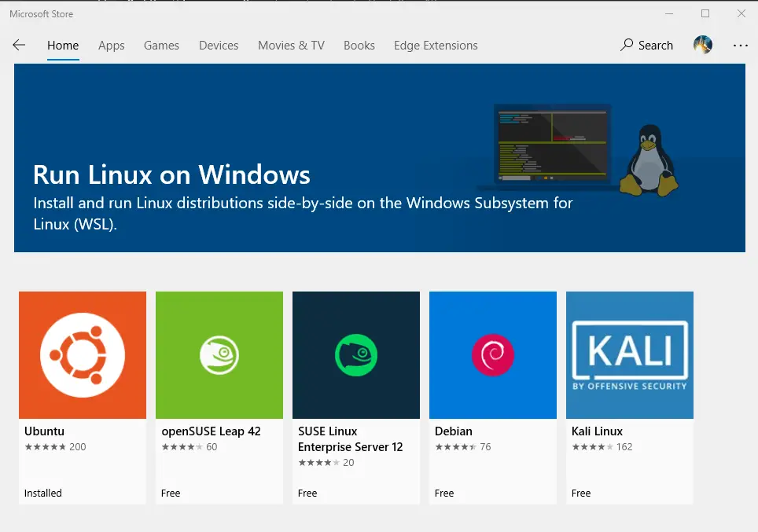Switch to Edge Extensions tab

436,46
